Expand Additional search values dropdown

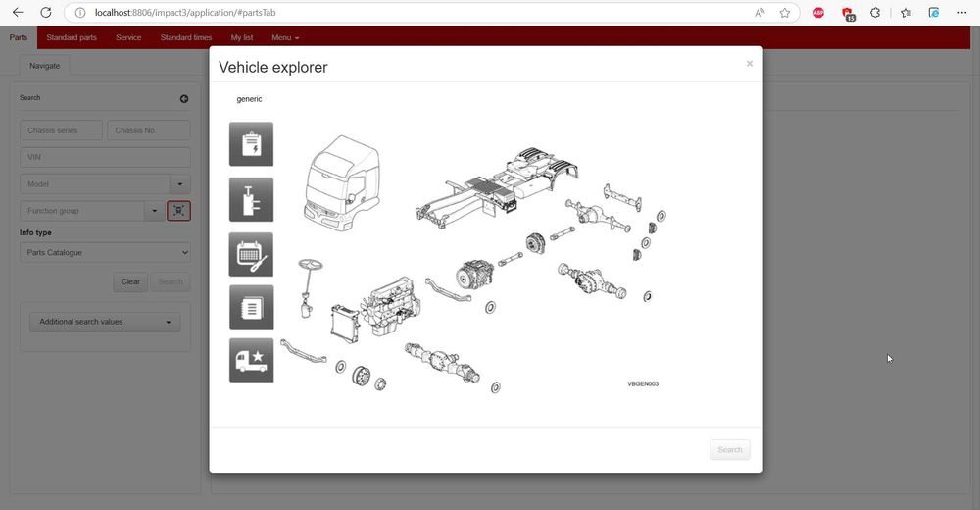click(105, 322)
